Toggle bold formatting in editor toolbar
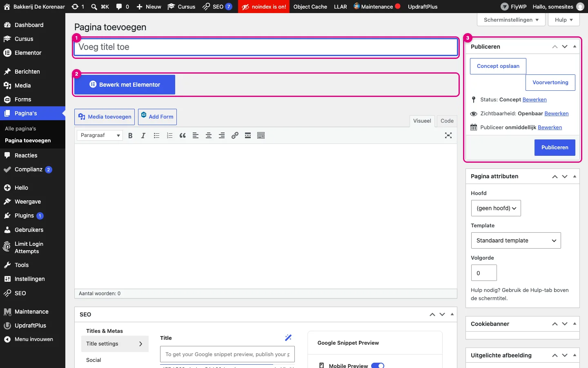The image size is (588, 368). pos(130,136)
